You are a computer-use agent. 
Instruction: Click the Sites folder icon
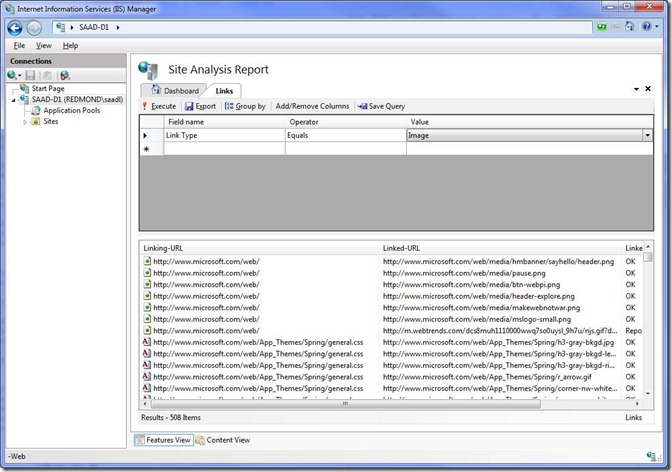tap(36, 121)
